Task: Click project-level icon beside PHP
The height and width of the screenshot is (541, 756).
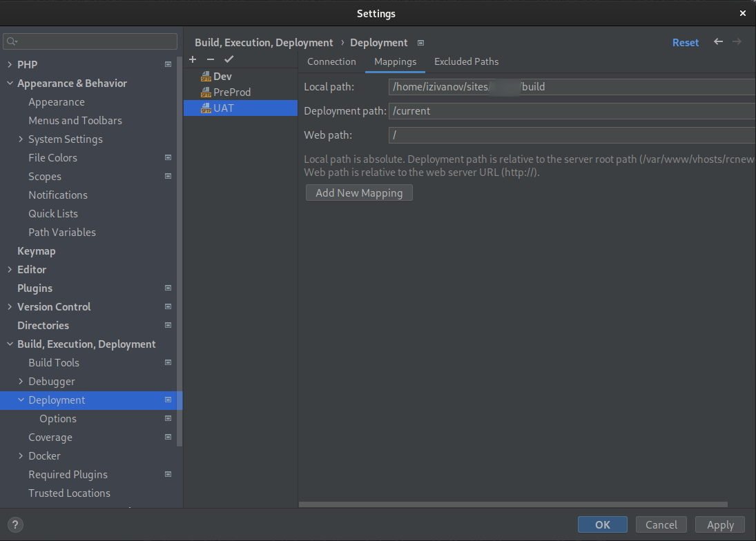Action: [168, 64]
